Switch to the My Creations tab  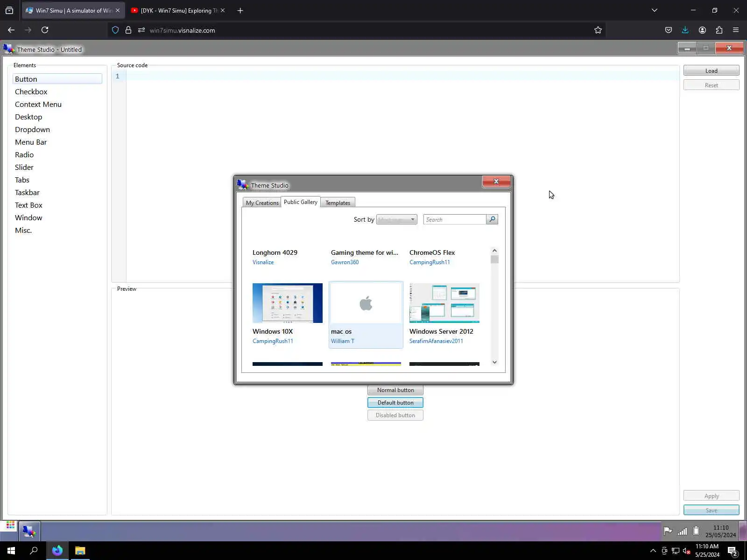click(262, 203)
